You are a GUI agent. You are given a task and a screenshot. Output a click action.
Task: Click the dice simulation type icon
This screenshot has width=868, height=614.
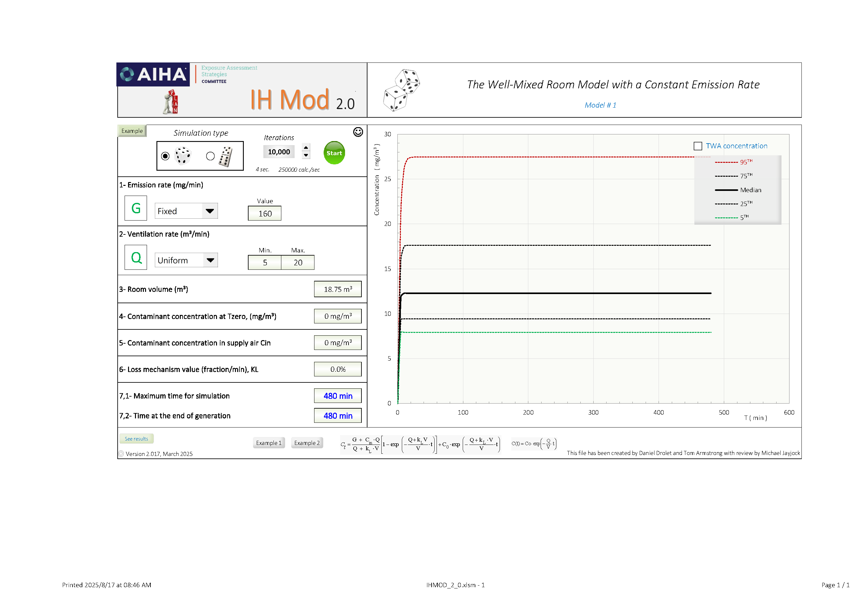click(x=183, y=156)
